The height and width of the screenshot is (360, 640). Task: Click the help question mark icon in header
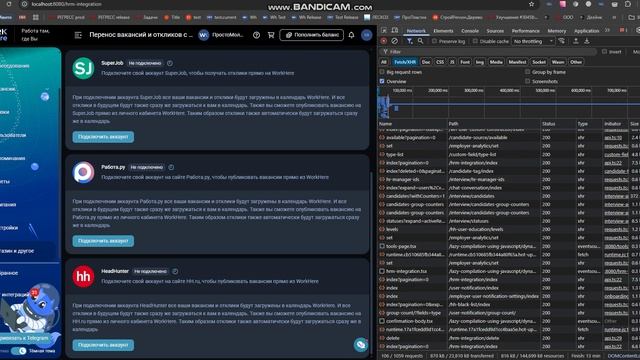[x=256, y=35]
